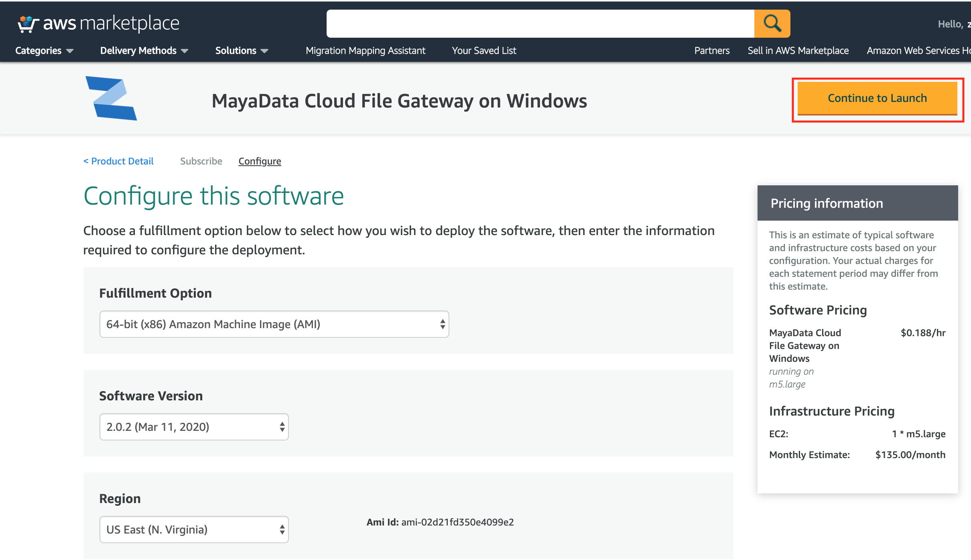Expand the Categories menu arrow
Viewport: 971px width, 560px height.
(70, 51)
